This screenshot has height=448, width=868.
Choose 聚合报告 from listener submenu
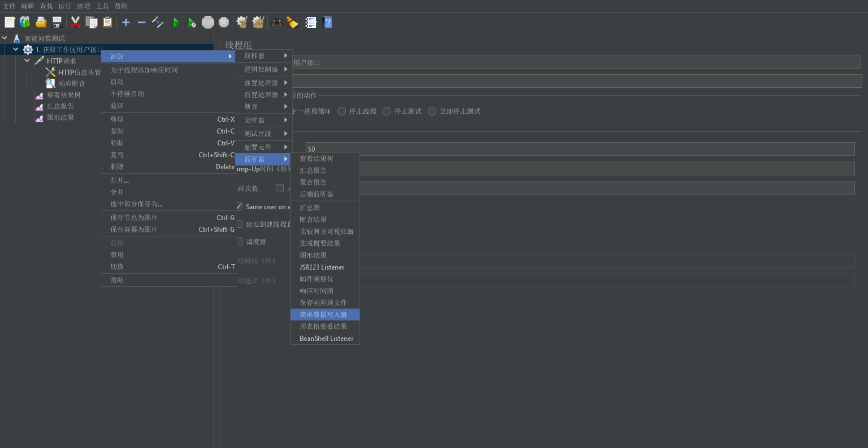325,182
